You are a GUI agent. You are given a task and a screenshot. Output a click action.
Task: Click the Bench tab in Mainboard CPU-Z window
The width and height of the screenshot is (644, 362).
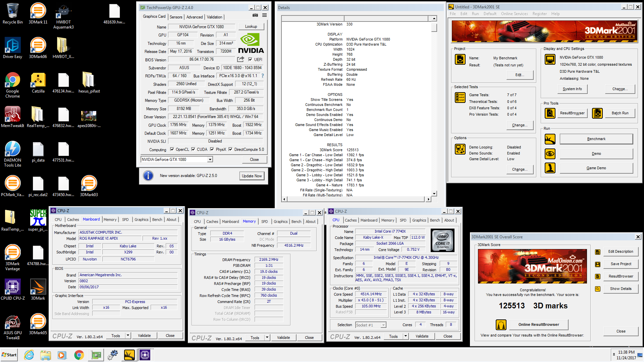[x=157, y=220]
